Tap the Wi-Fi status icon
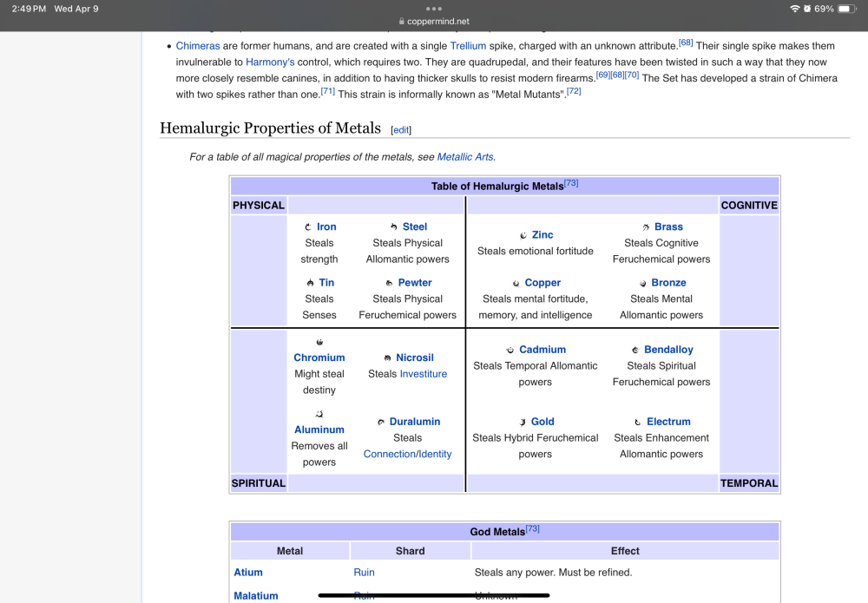The image size is (868, 603). (795, 9)
